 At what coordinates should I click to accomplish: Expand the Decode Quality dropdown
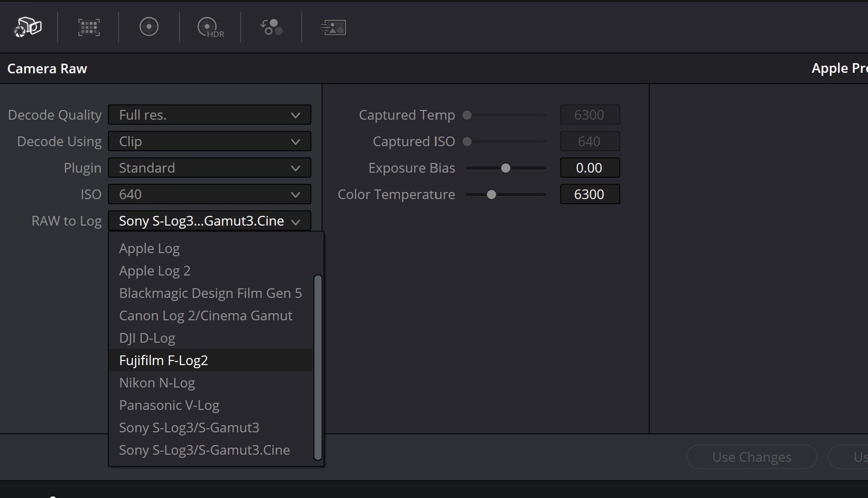209,115
